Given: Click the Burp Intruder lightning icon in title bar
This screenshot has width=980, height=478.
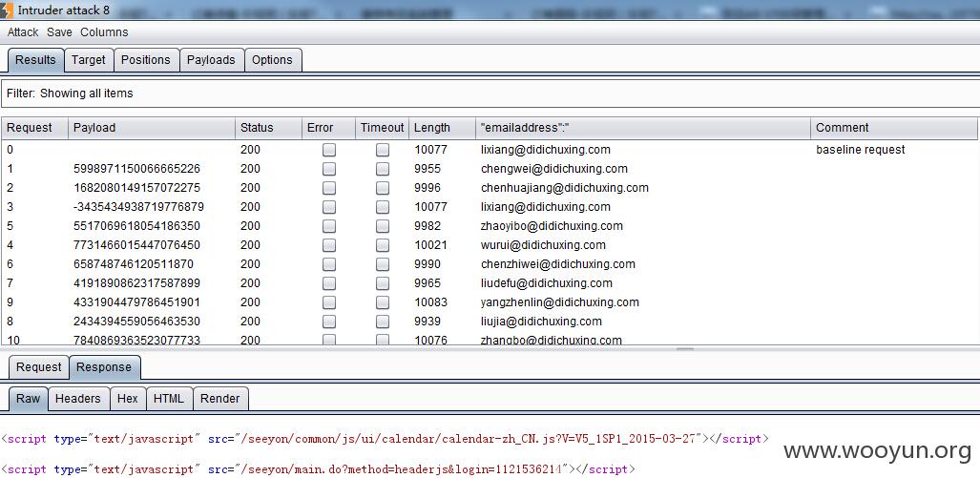Looking at the screenshot, I should (6, 10).
